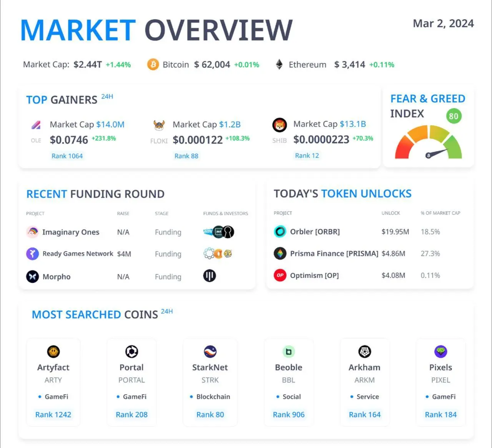The width and height of the screenshot is (492, 448).
Task: Click the orange investor logo for Ready Games
Action: [x=219, y=254]
